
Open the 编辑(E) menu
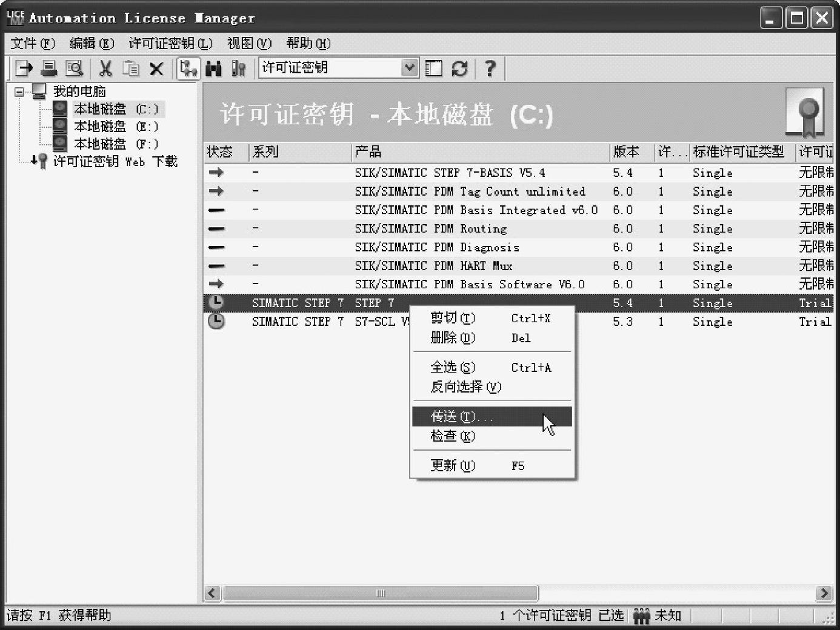(x=92, y=44)
